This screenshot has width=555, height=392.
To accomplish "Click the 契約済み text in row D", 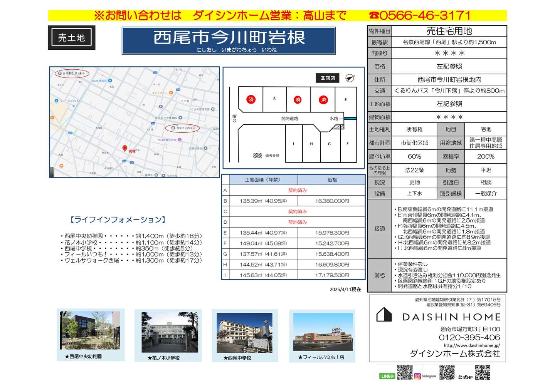I will pos(298,222).
